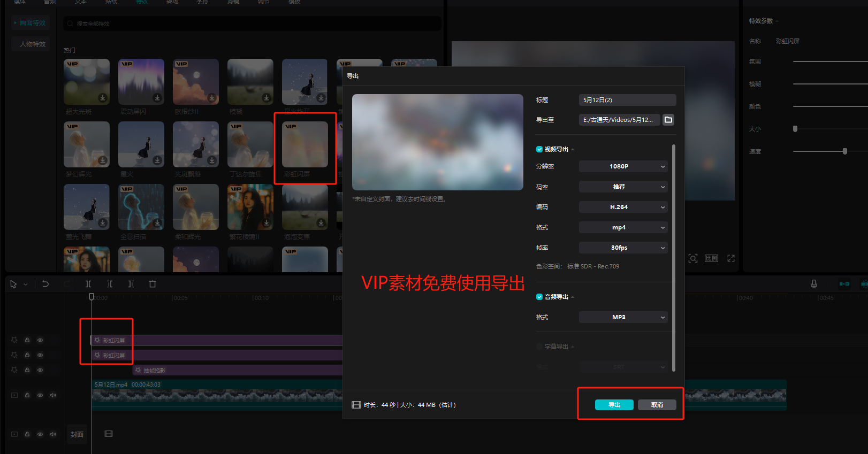Click the filmstrip icon beside 封面
This screenshot has height=454, width=868.
(109, 434)
